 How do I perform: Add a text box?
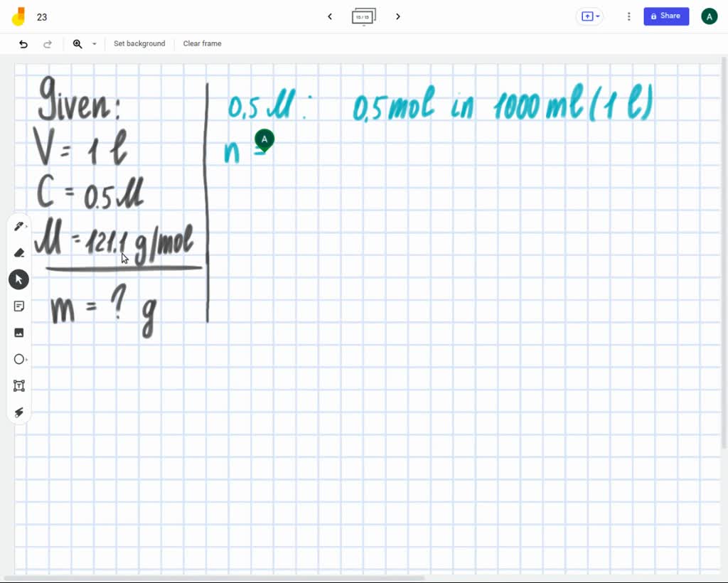click(x=18, y=385)
